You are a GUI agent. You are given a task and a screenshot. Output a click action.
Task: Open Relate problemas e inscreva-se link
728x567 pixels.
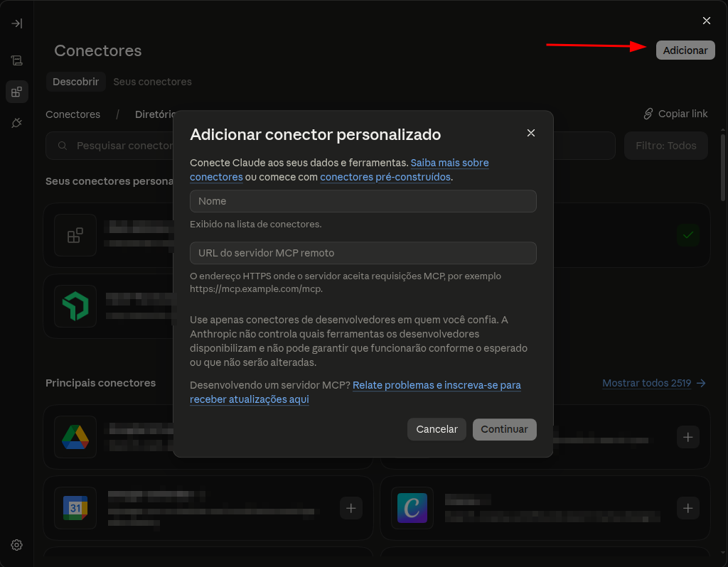coord(437,385)
